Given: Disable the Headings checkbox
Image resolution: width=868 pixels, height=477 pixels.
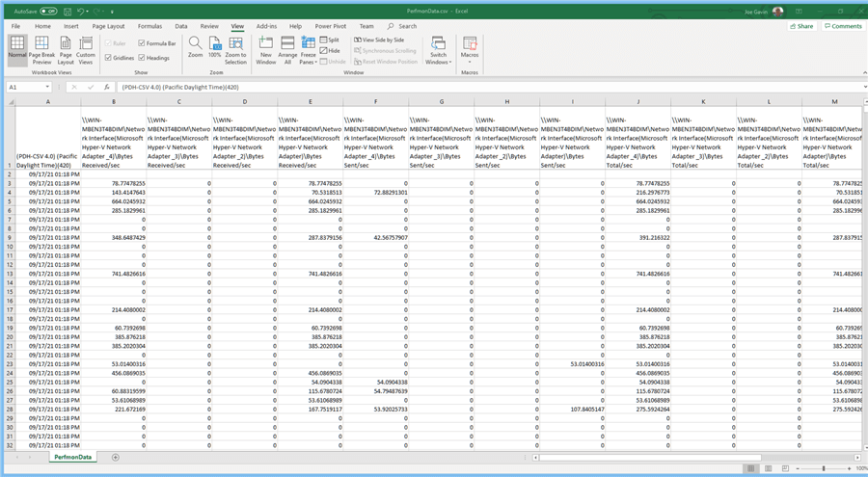Looking at the screenshot, I should tap(143, 58).
